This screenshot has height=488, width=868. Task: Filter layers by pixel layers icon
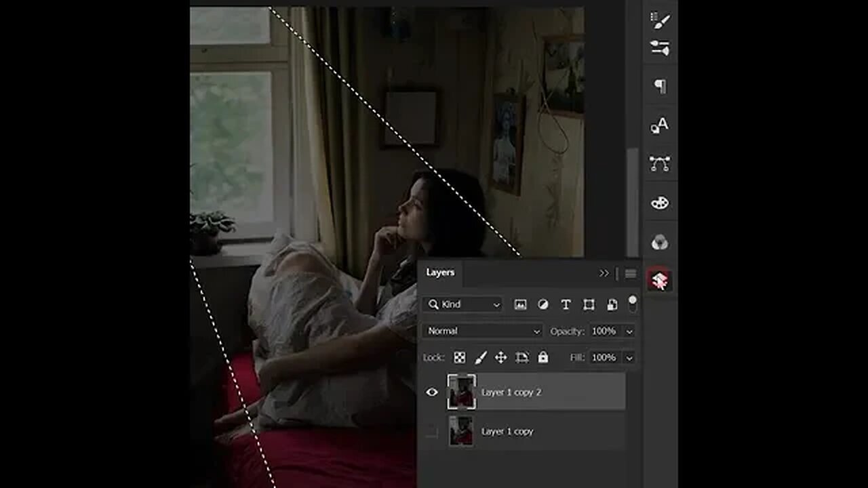click(520, 305)
